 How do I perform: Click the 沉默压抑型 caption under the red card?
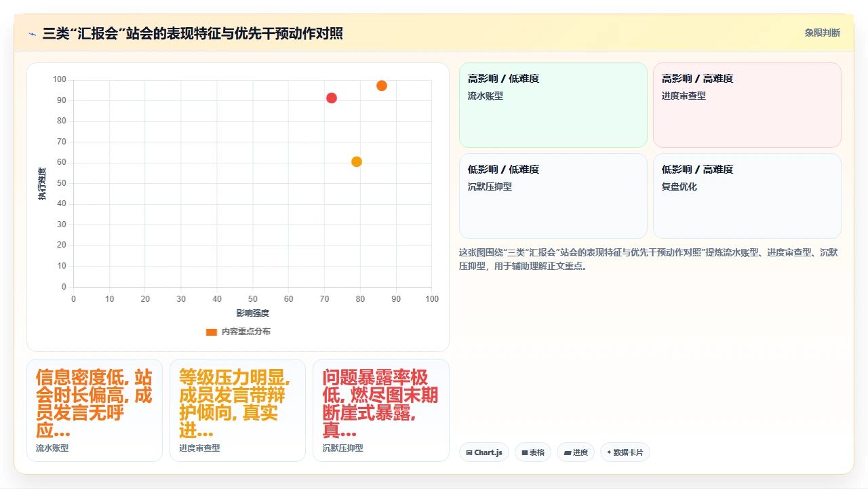click(x=342, y=448)
